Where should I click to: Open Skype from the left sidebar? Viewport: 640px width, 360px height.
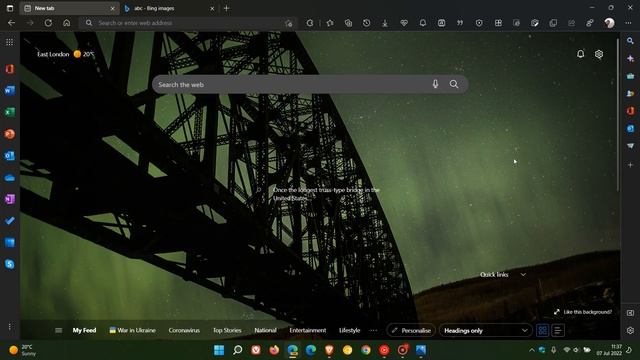[9, 264]
